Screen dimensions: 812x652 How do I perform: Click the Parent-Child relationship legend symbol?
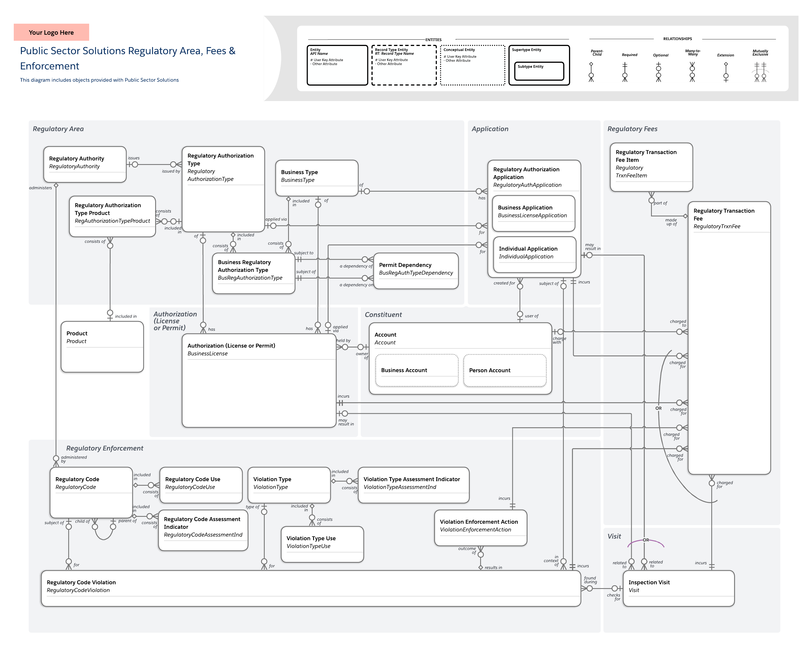[x=591, y=72]
